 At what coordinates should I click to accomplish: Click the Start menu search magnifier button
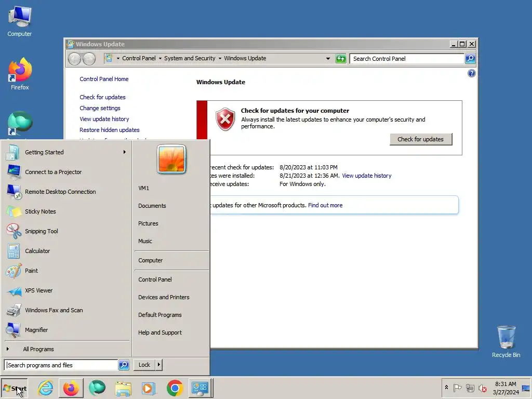click(x=124, y=365)
